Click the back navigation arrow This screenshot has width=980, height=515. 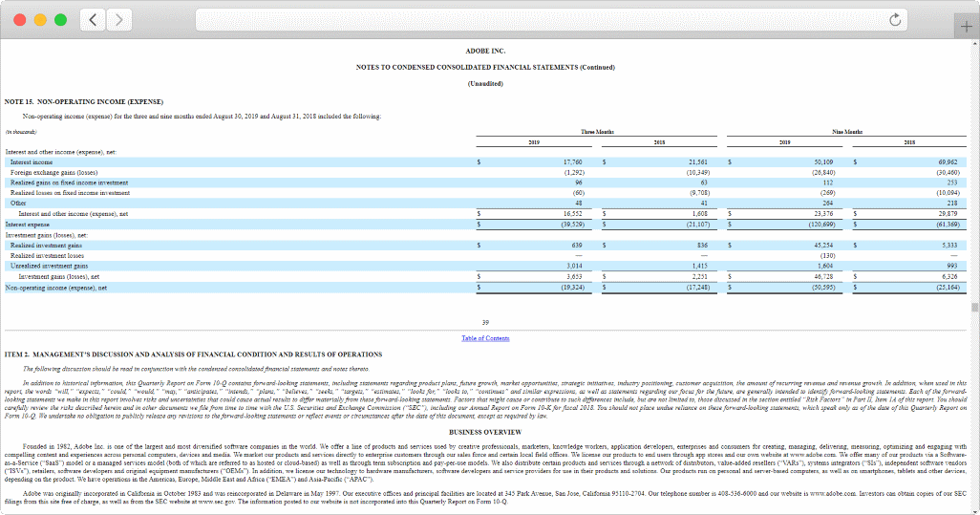pyautogui.click(x=93, y=19)
